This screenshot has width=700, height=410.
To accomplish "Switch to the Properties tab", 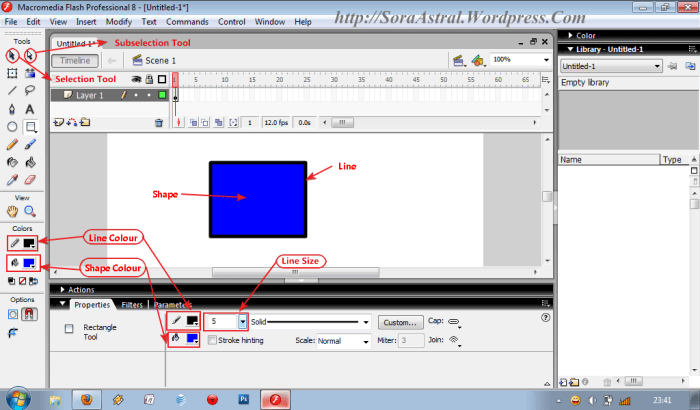I will pos(92,305).
